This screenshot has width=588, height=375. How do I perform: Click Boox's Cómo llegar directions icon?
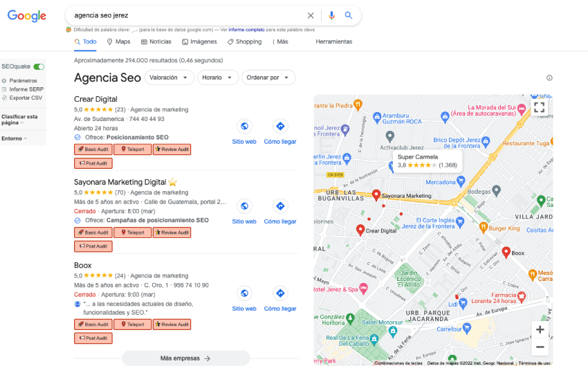280,293
